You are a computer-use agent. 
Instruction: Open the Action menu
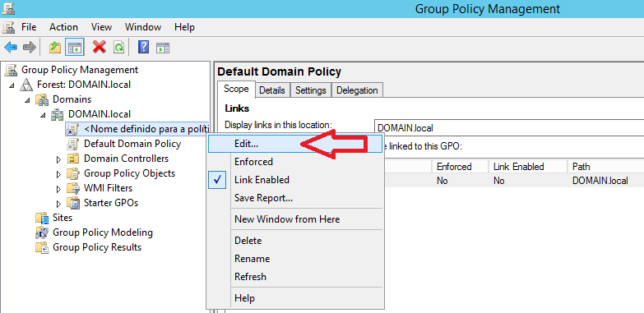(x=63, y=27)
